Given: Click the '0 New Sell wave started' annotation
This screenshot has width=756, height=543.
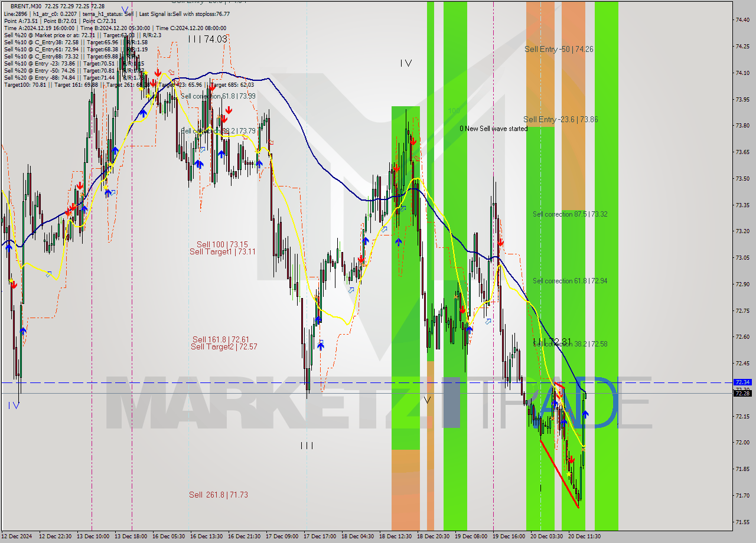Looking at the screenshot, I should pyautogui.click(x=494, y=129).
